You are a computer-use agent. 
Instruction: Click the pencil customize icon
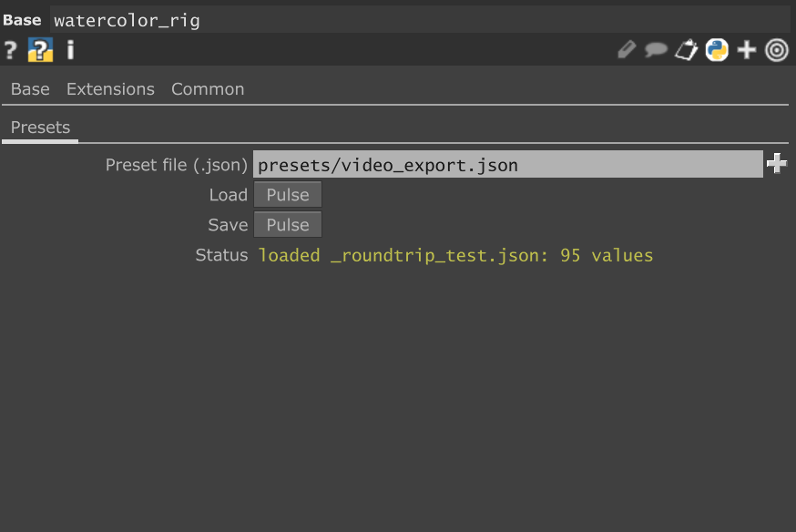[627, 50]
